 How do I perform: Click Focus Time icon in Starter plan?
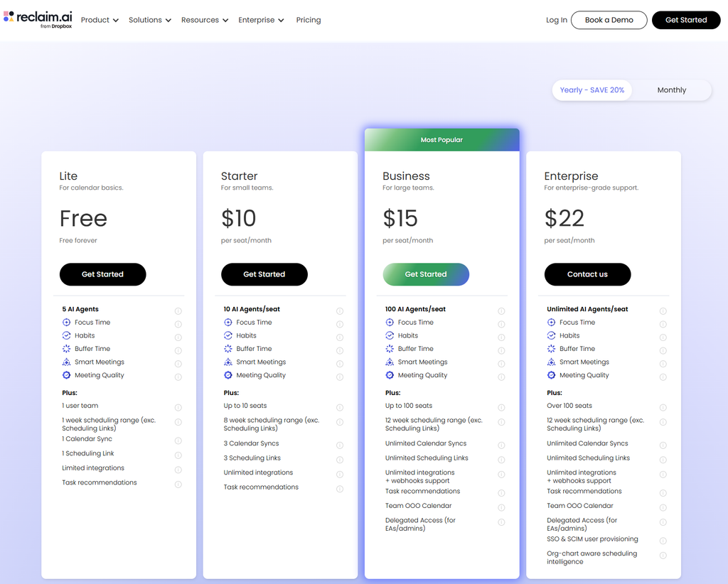228,322
